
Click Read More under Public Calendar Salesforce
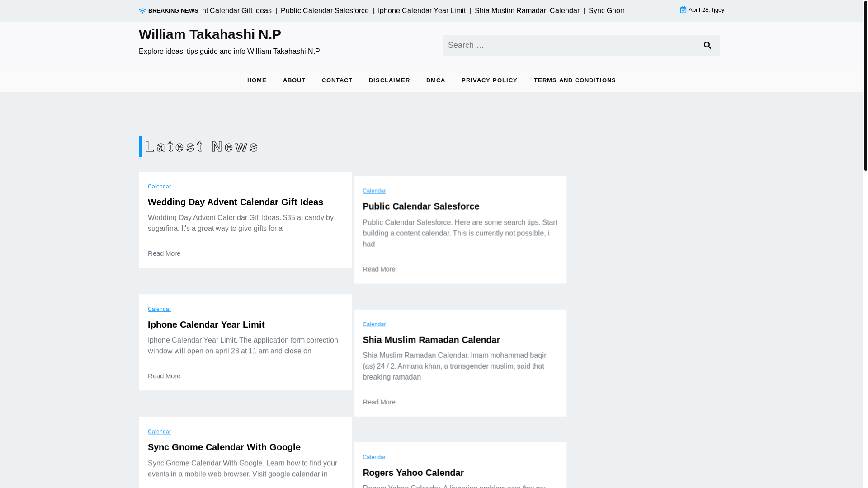pos(379,269)
